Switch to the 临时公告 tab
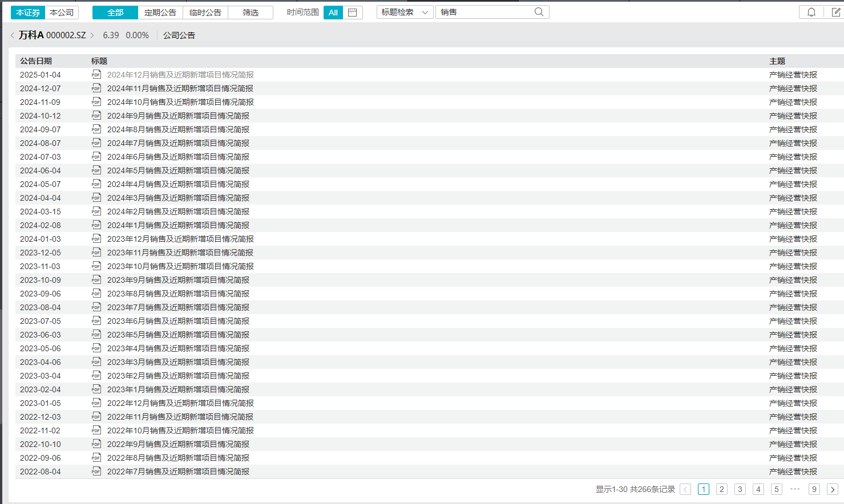844x504 pixels. coord(205,13)
